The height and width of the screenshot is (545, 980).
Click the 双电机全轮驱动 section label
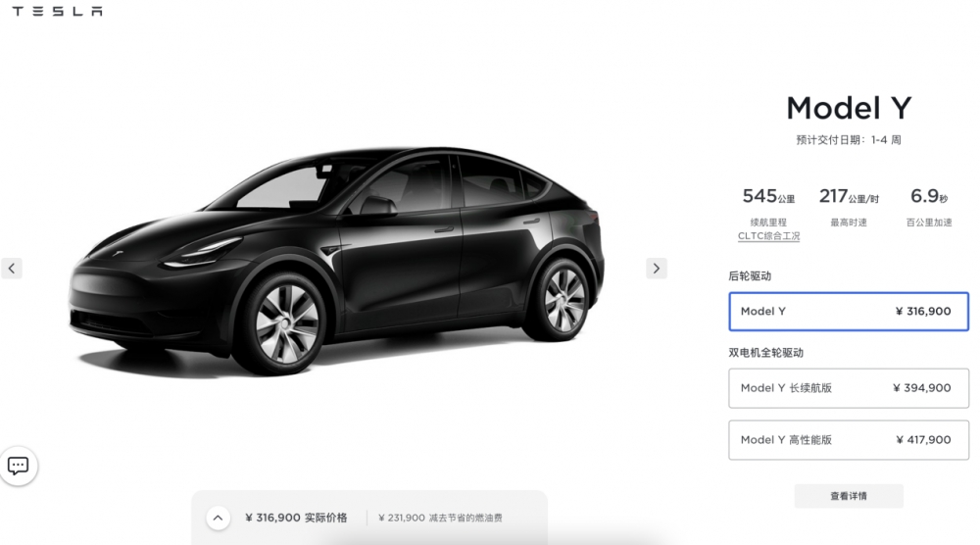point(765,353)
